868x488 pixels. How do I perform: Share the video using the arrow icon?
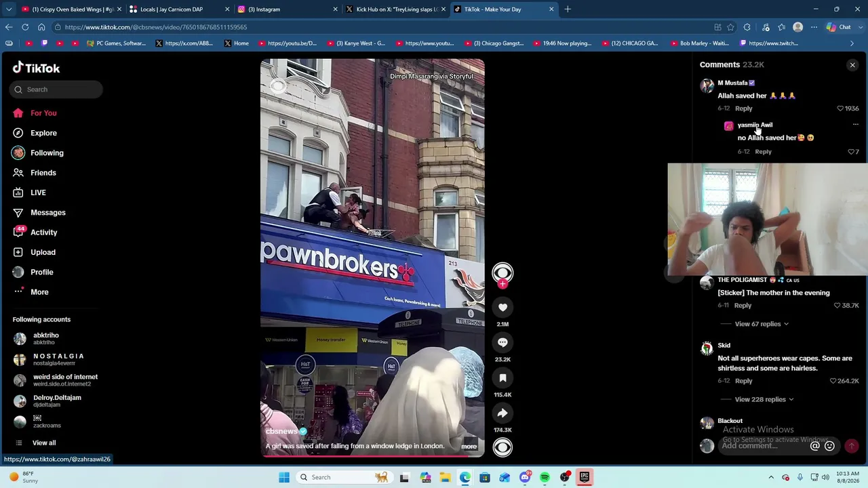(502, 413)
